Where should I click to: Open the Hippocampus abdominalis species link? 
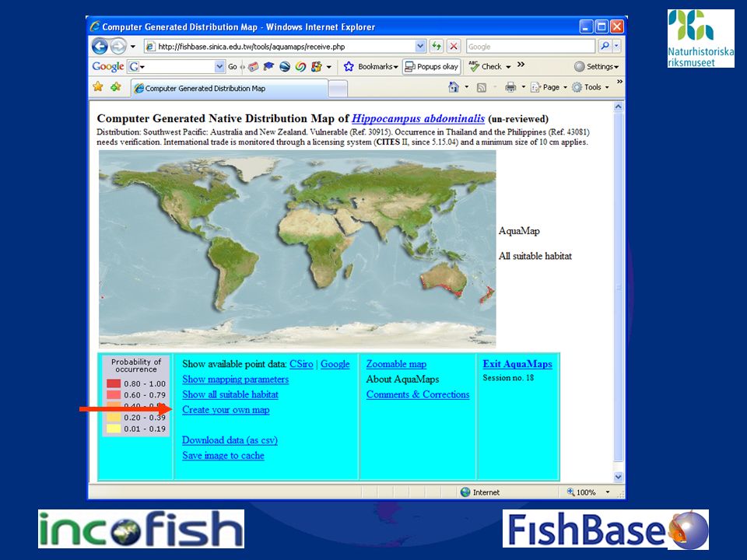coord(419,118)
